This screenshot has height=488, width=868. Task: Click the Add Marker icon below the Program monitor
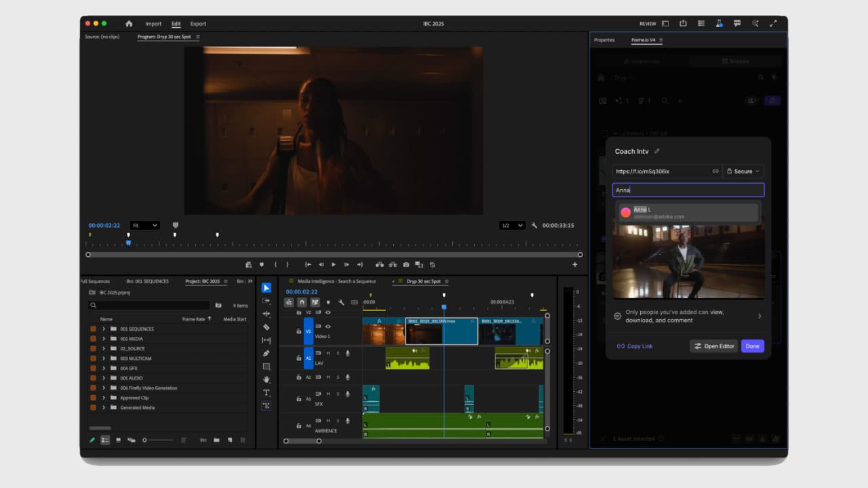tap(262, 266)
